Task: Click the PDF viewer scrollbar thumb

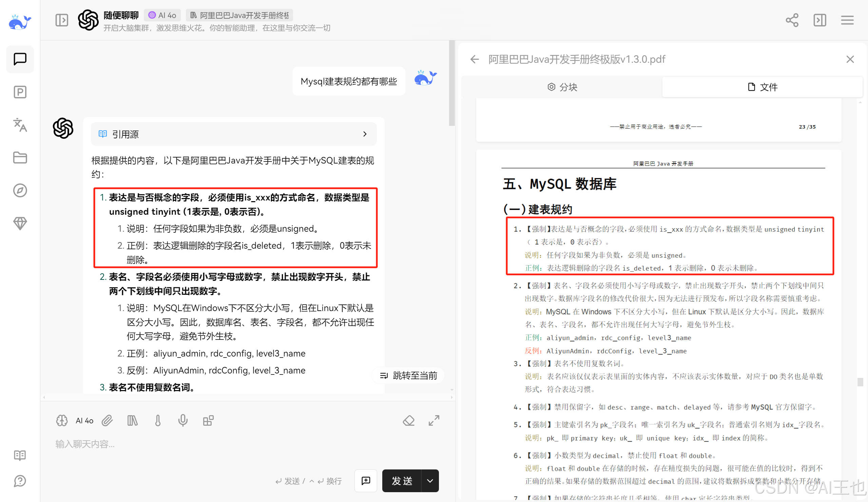Action: point(860,382)
